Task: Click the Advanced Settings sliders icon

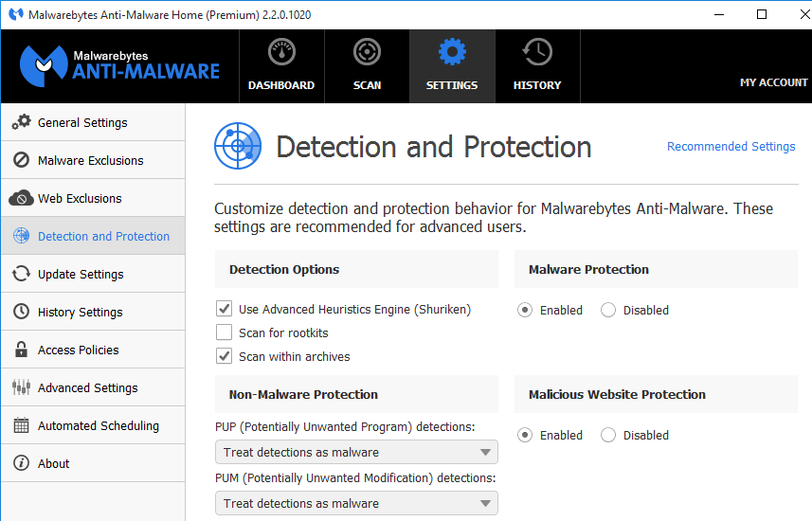Action: tap(21, 386)
